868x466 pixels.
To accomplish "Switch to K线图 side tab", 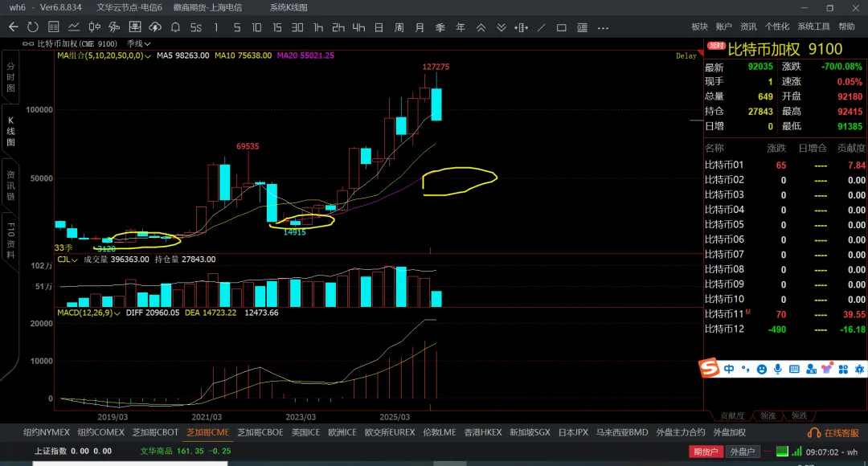I will click(10, 131).
